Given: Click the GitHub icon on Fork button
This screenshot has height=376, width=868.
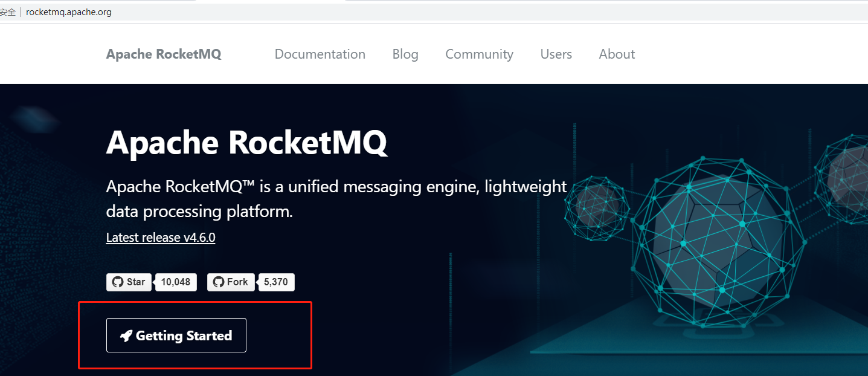Looking at the screenshot, I should pyautogui.click(x=219, y=282).
